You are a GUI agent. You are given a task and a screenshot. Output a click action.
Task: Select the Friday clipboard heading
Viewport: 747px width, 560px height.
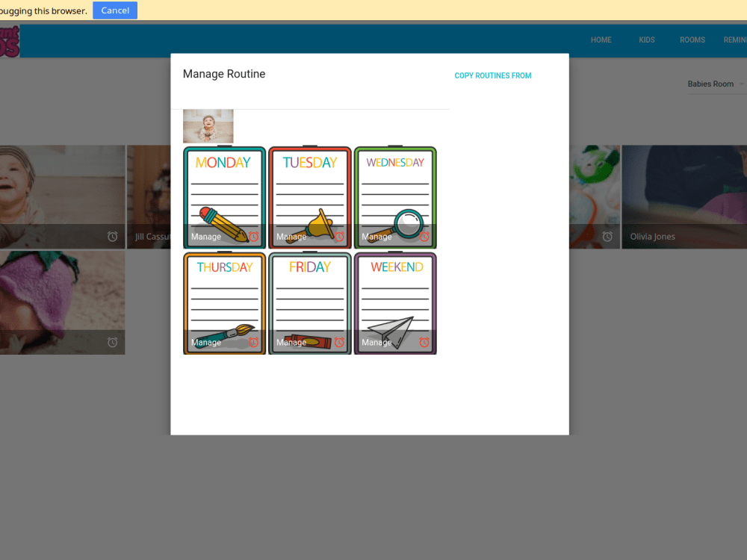[310, 267]
